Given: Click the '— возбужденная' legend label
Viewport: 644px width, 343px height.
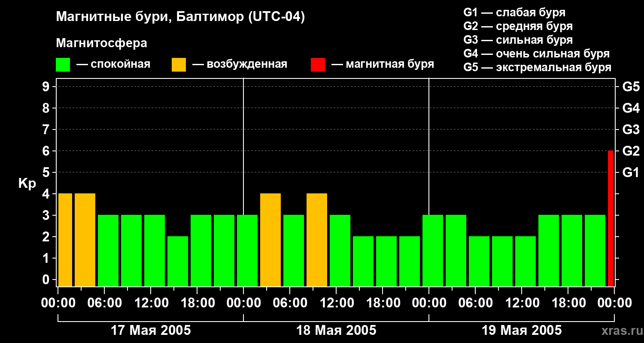Looking at the screenshot, I should point(240,65).
